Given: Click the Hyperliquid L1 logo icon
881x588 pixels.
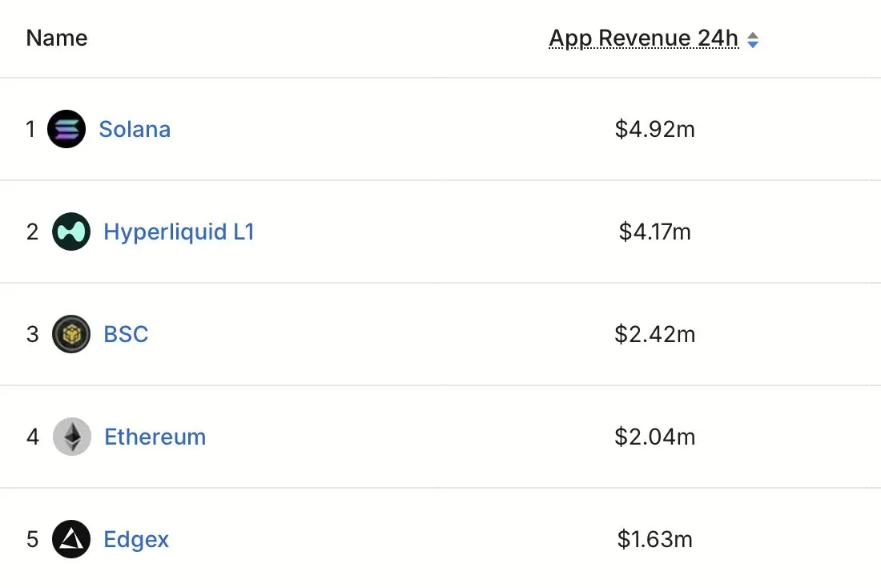Looking at the screenshot, I should [71, 232].
